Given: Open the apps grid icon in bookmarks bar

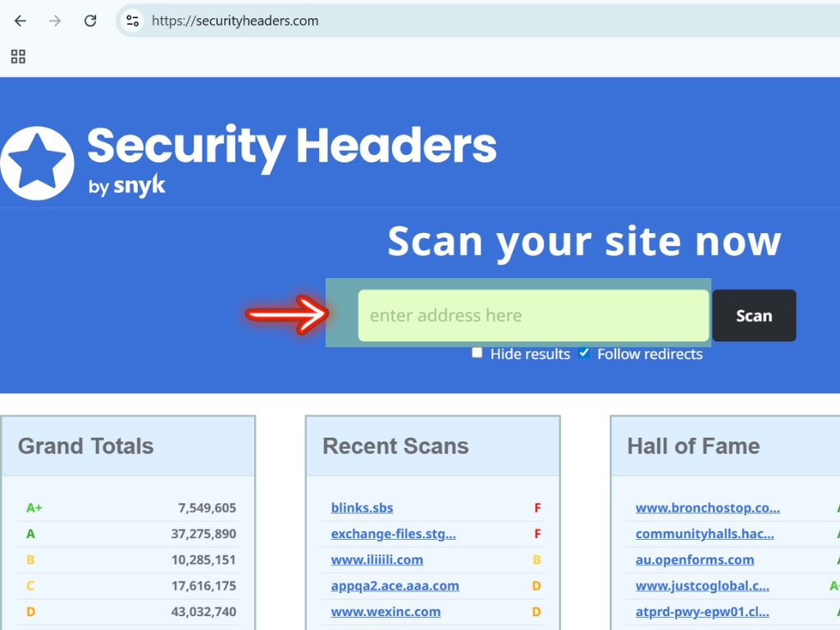Looking at the screenshot, I should [x=18, y=57].
